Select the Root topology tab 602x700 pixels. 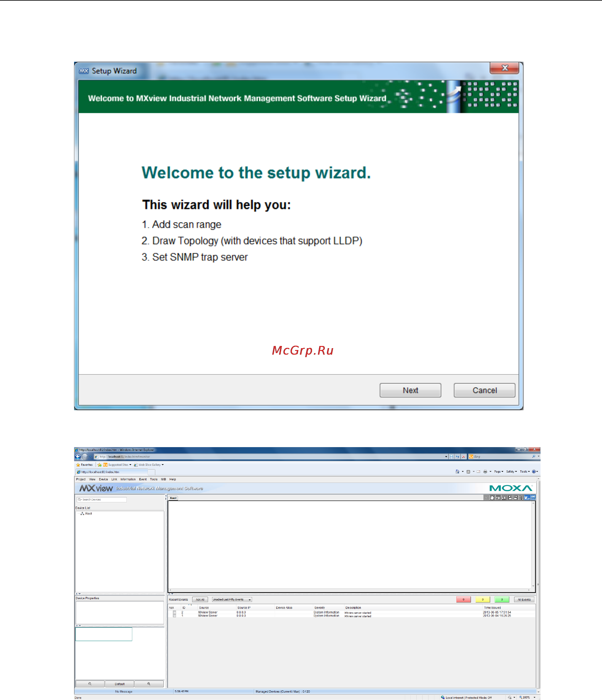(173, 498)
